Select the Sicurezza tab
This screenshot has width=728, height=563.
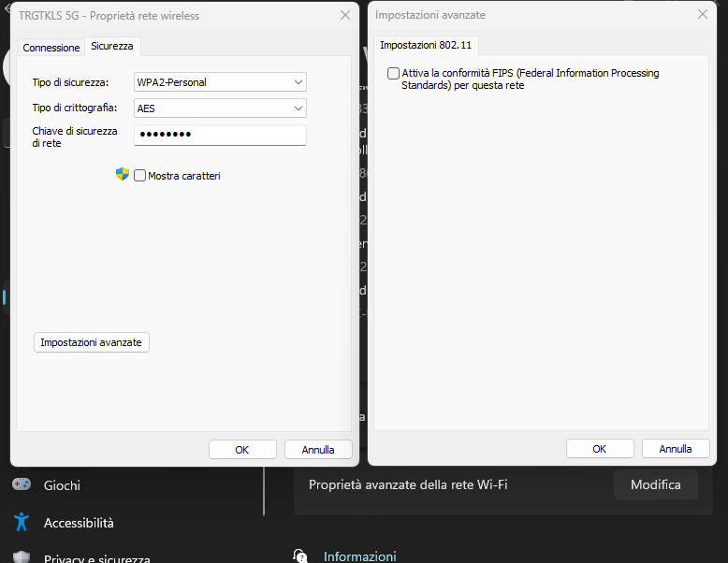(x=112, y=46)
